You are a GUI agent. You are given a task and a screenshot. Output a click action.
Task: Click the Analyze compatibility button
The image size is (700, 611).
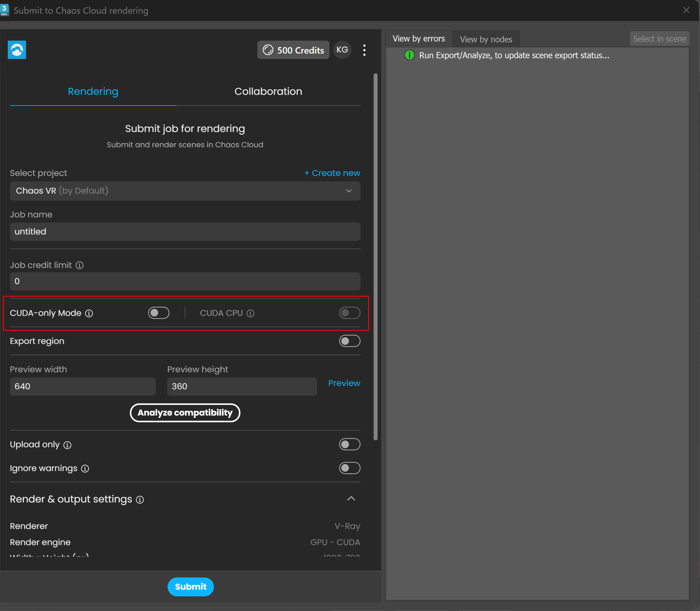(x=185, y=413)
